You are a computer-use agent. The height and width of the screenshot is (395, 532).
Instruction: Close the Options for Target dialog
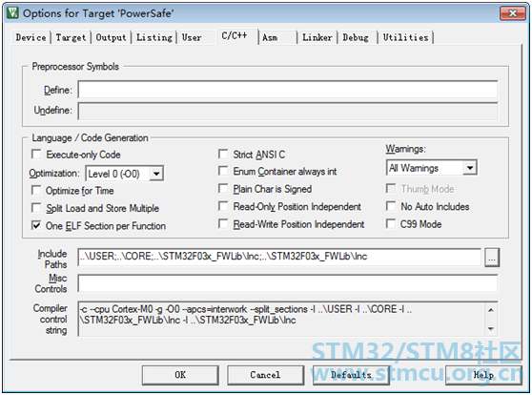(x=512, y=13)
